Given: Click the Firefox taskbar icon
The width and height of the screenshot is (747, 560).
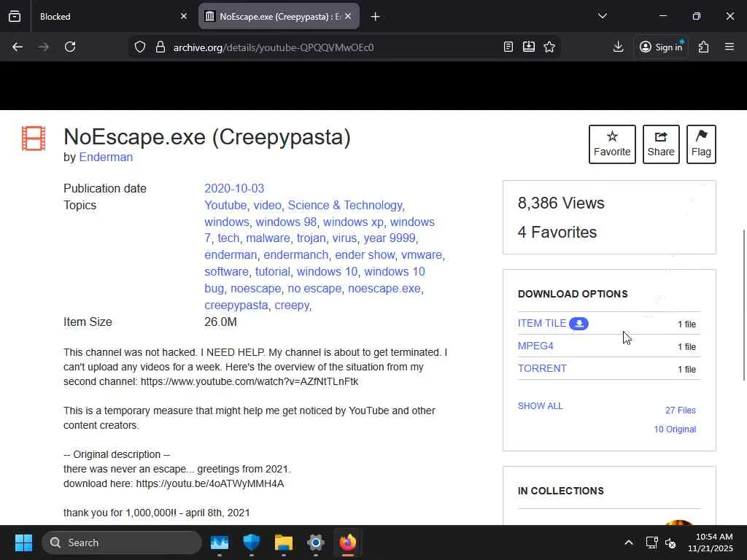Looking at the screenshot, I should pos(348,542).
